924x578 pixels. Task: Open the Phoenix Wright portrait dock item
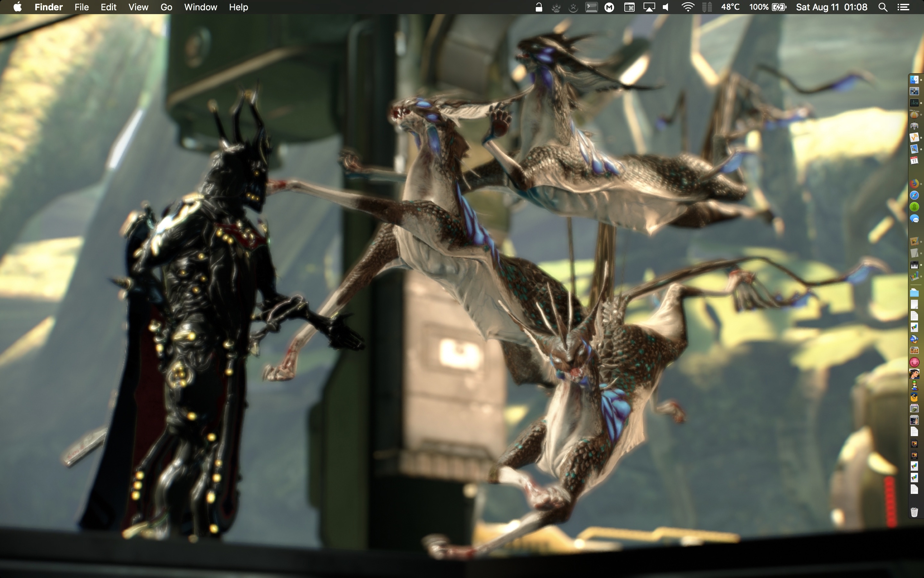pos(914,374)
